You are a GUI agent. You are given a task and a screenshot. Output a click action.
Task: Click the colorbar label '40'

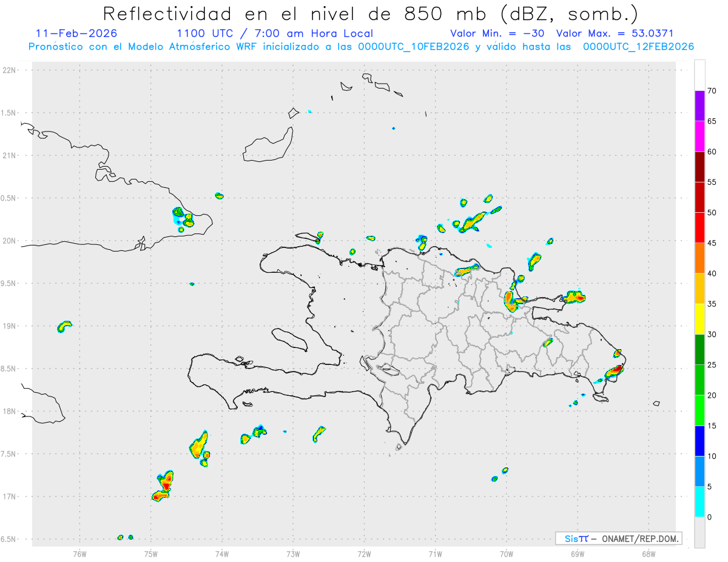(712, 273)
